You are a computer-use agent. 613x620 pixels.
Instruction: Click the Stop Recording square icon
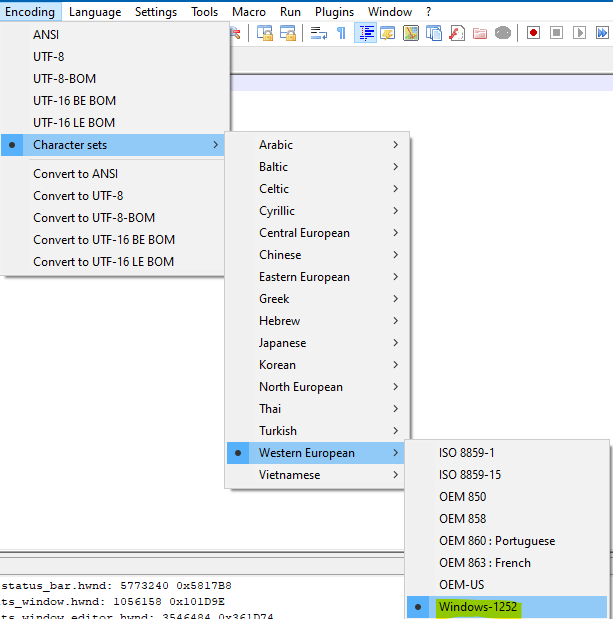(556, 33)
